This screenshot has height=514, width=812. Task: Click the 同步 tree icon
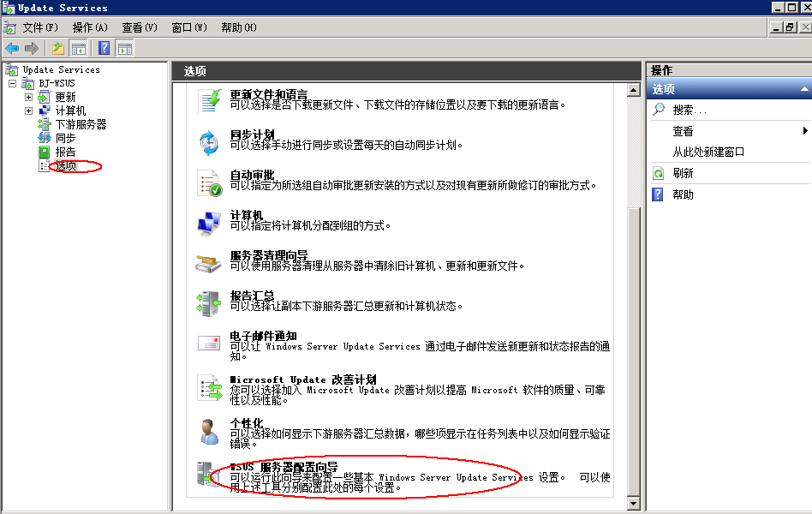pos(45,138)
